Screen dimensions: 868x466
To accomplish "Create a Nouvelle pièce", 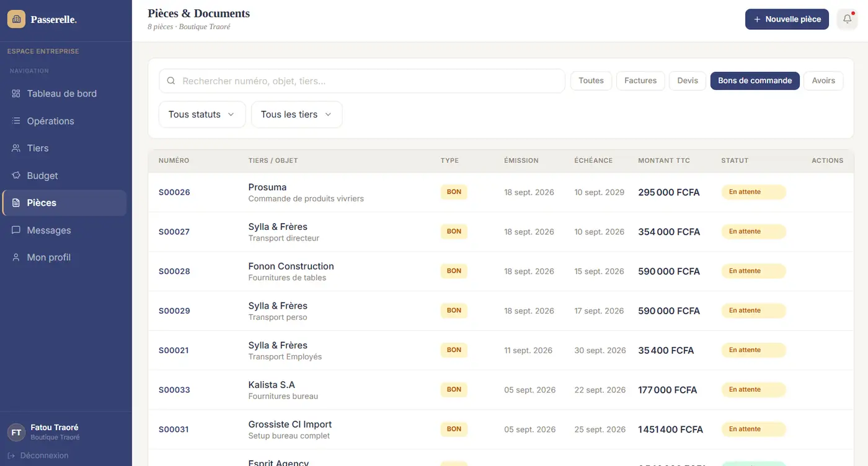I will [787, 19].
